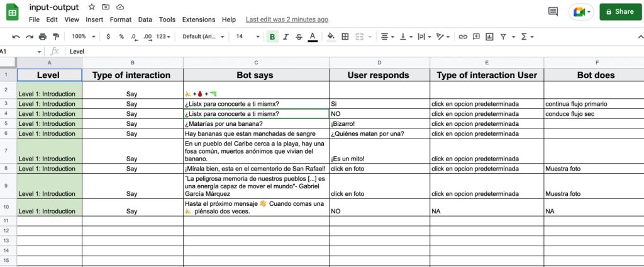
Task: Open the Insert menu
Action: coord(94,20)
